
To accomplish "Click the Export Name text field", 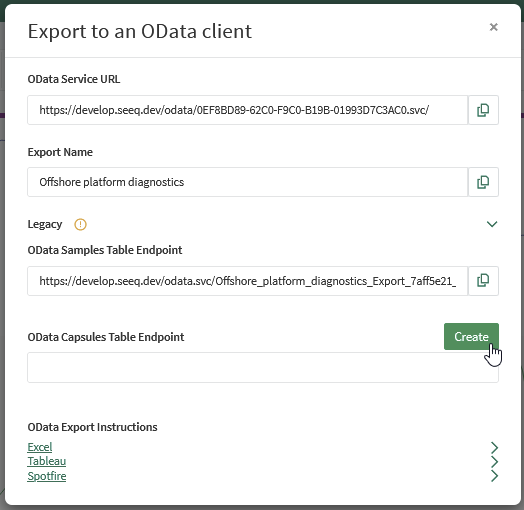I will [x=248, y=182].
